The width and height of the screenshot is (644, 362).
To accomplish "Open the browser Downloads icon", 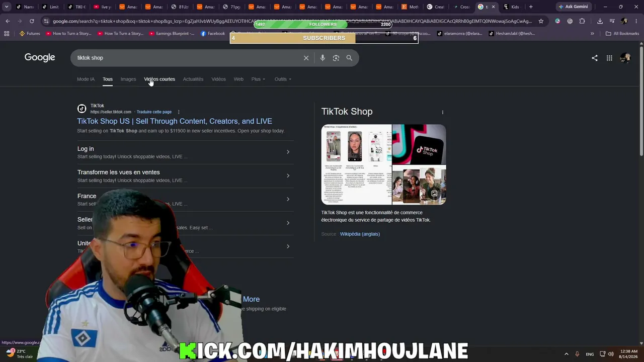I will coord(600,21).
